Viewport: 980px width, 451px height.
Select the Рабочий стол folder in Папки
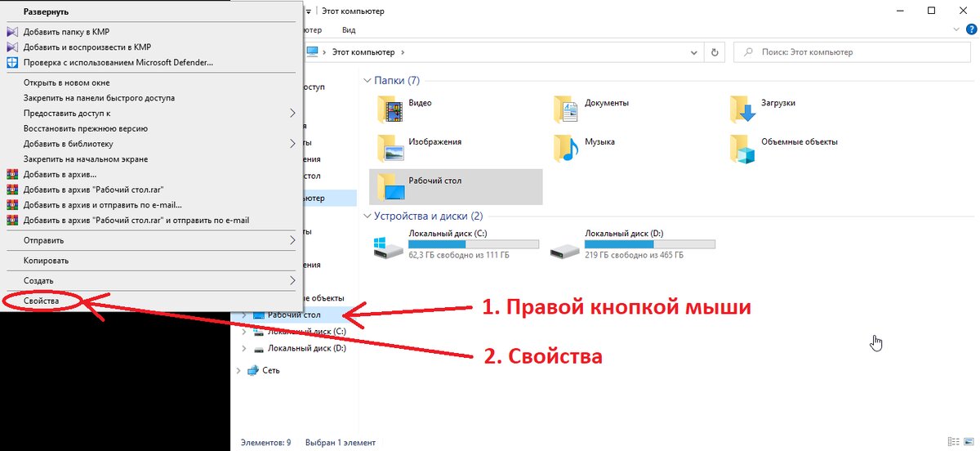pos(456,186)
